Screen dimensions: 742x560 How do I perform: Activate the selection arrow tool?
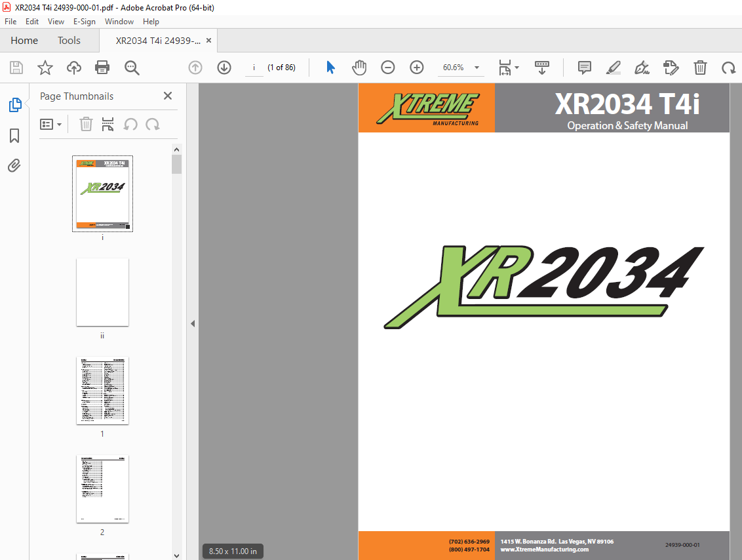coord(331,68)
